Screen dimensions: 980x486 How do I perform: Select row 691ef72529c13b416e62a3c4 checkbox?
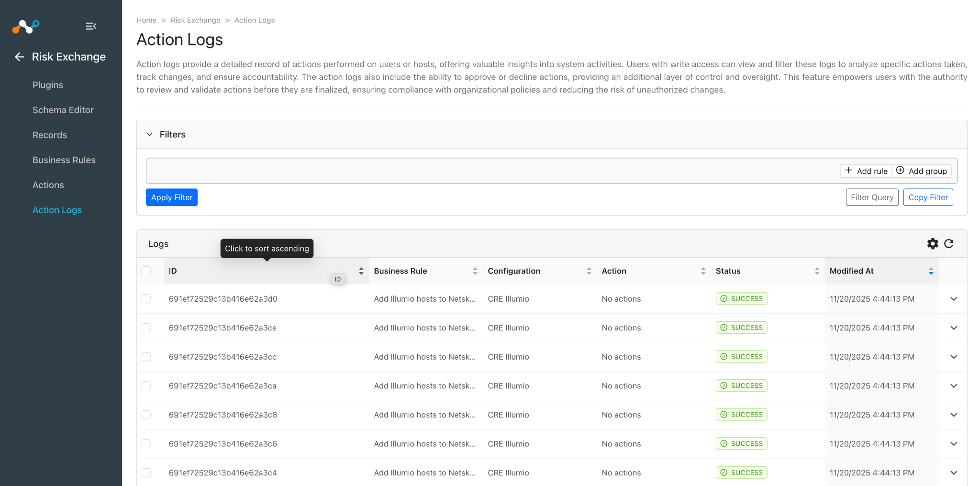pos(146,473)
